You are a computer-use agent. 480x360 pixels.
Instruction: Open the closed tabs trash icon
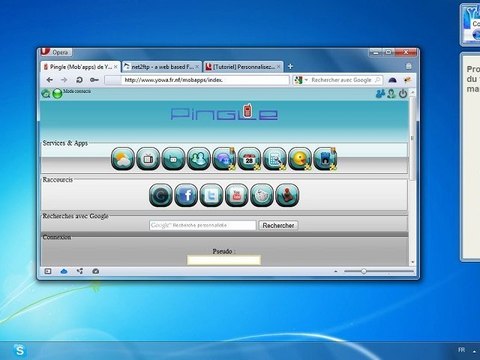pos(409,66)
